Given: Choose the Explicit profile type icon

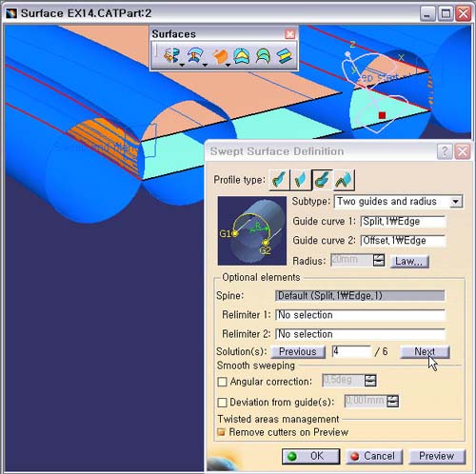Looking at the screenshot, I should tap(279, 180).
